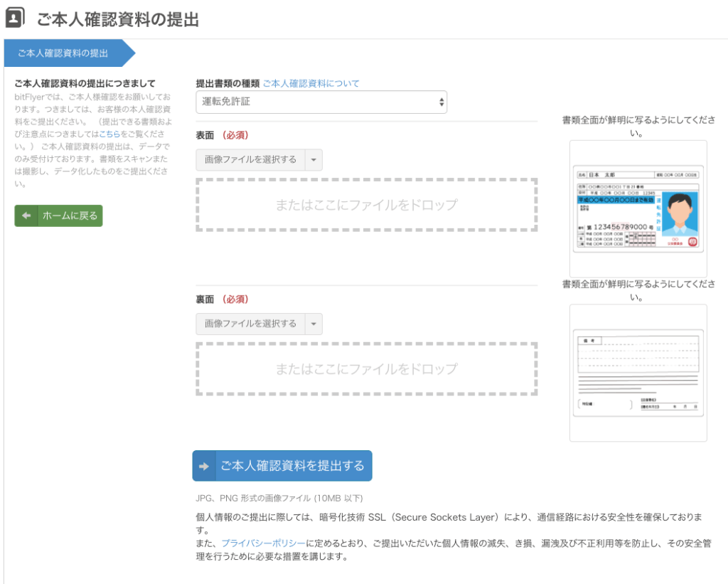
Task: Click the left arrow icon on the ホームに戻る button
Action: click(26, 216)
